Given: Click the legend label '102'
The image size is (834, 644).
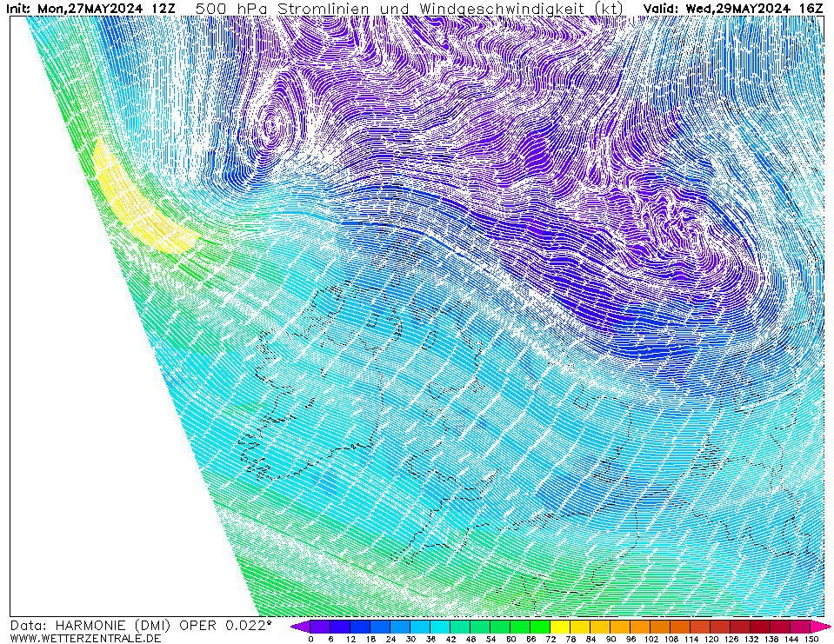Looking at the screenshot, I should click(651, 639).
